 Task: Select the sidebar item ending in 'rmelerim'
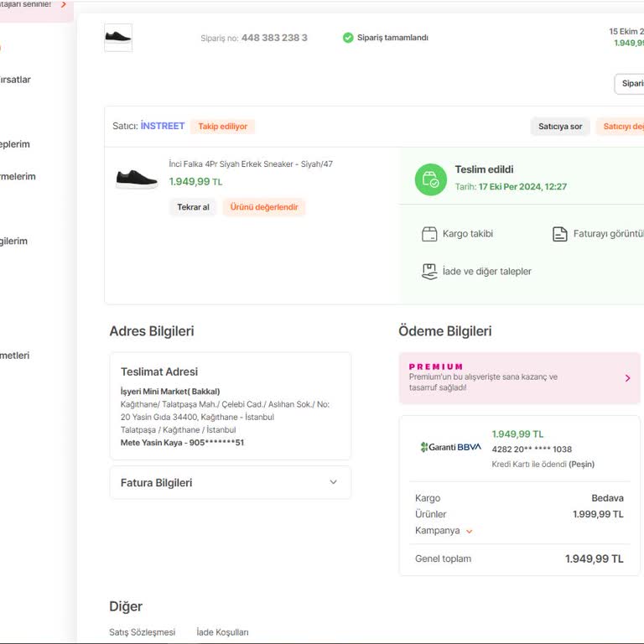click(x=18, y=177)
